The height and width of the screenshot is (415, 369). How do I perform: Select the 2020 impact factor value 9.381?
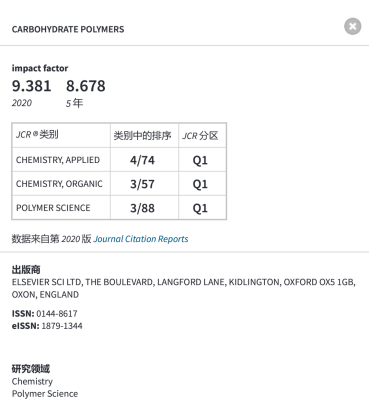(x=32, y=86)
